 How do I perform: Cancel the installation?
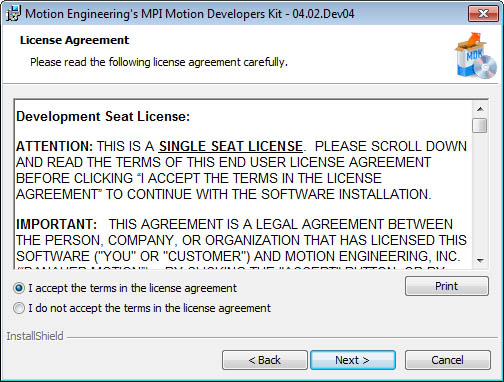pyautogui.click(x=448, y=360)
